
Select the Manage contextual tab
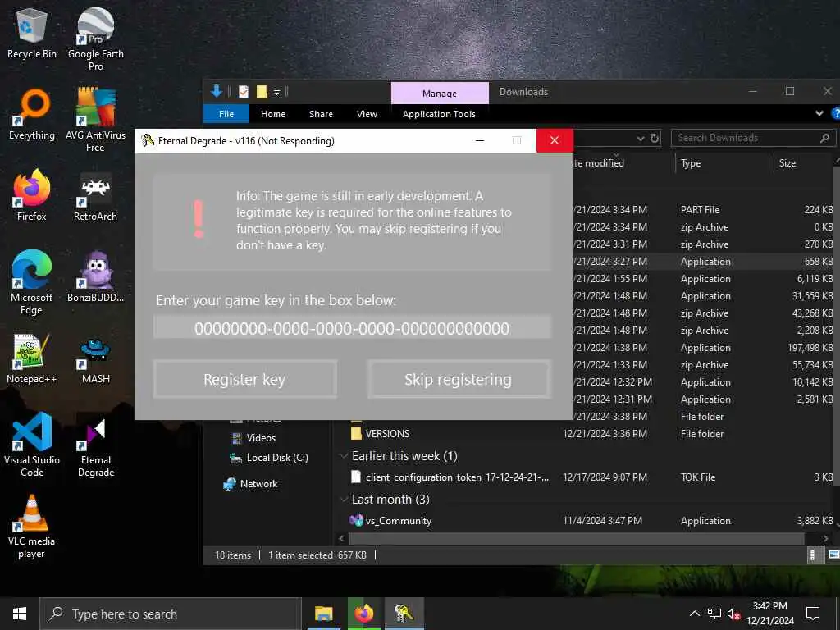click(x=440, y=94)
